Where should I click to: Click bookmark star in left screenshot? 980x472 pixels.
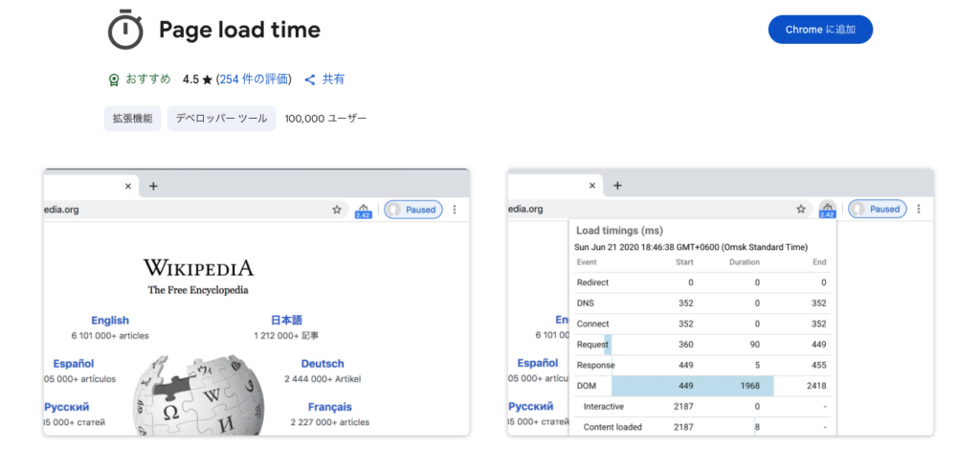coord(337,210)
